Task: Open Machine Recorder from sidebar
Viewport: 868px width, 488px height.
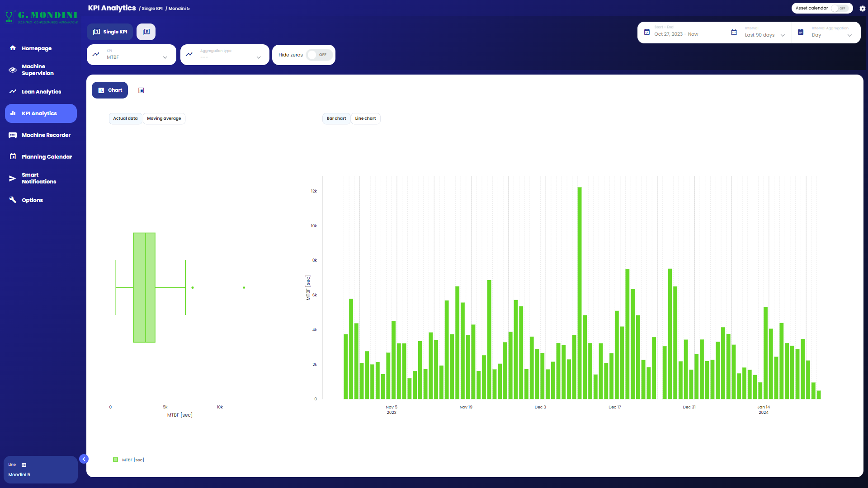Action: (46, 135)
